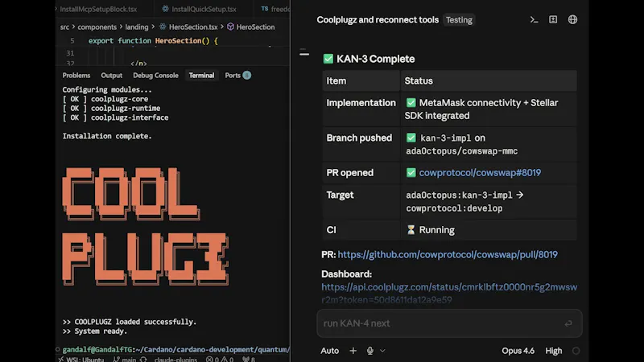Focus the 'run KAN-4 next' message input
The width and height of the screenshot is (644, 362).
(x=449, y=323)
